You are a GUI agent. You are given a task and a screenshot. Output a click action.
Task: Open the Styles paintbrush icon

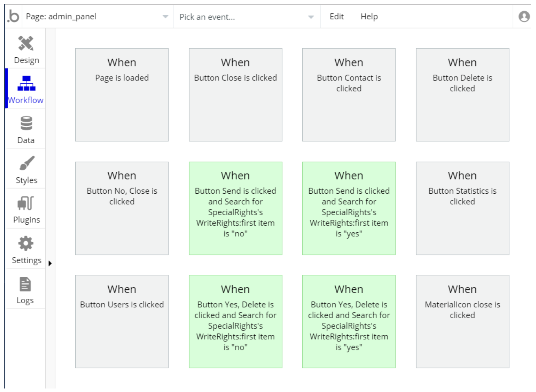point(26,163)
